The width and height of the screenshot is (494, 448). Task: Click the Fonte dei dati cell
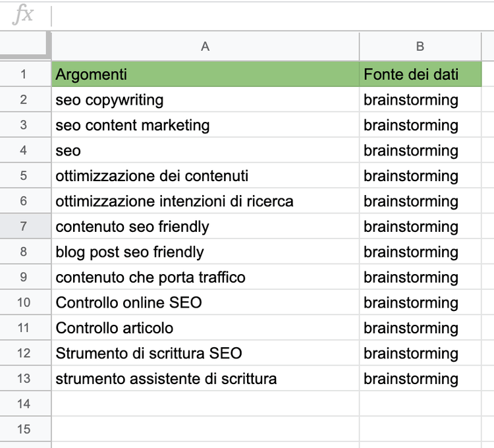click(x=420, y=74)
